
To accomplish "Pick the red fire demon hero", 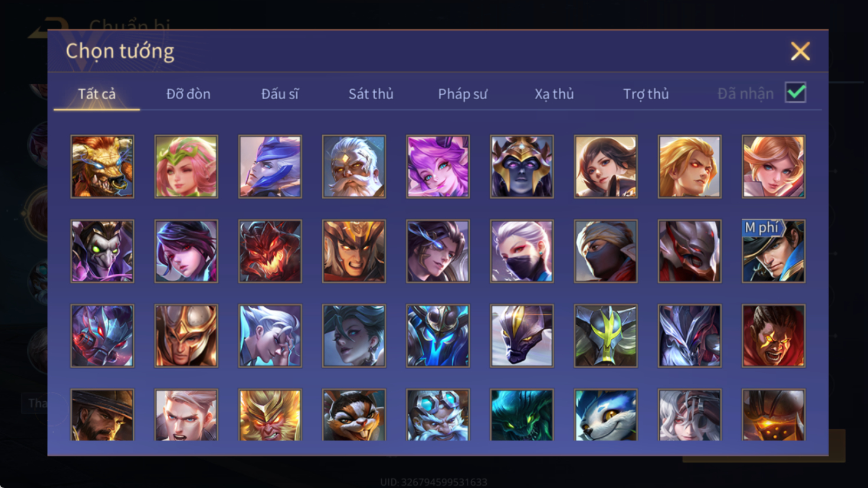I will point(270,251).
